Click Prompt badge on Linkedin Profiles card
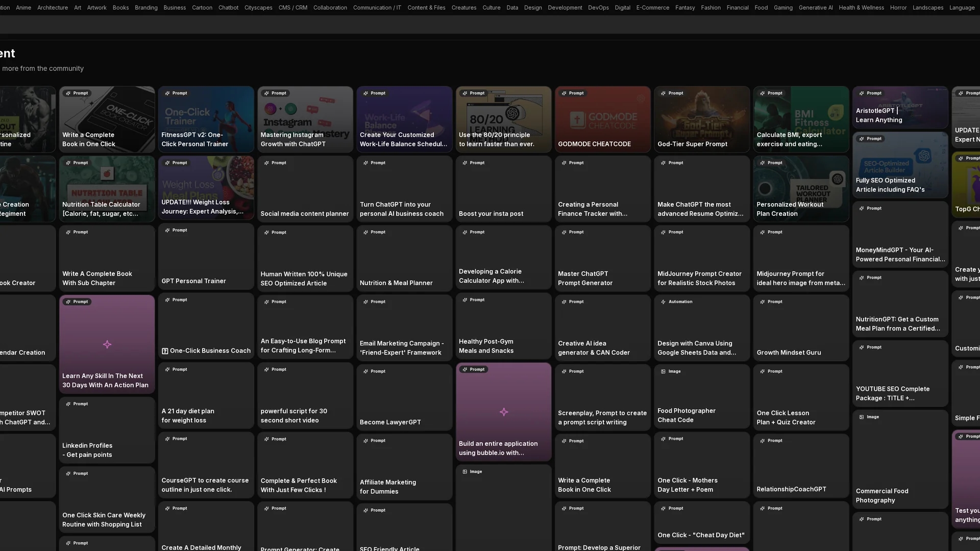980x551 pixels. click(77, 404)
